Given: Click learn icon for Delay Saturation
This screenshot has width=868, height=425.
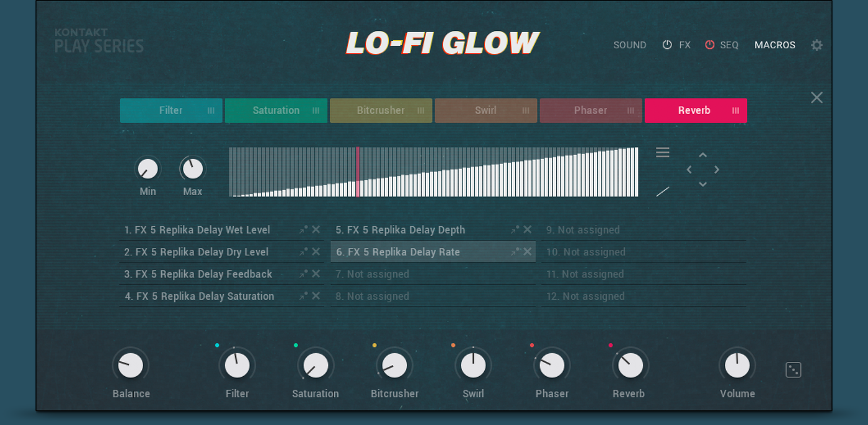Looking at the screenshot, I should click(303, 296).
